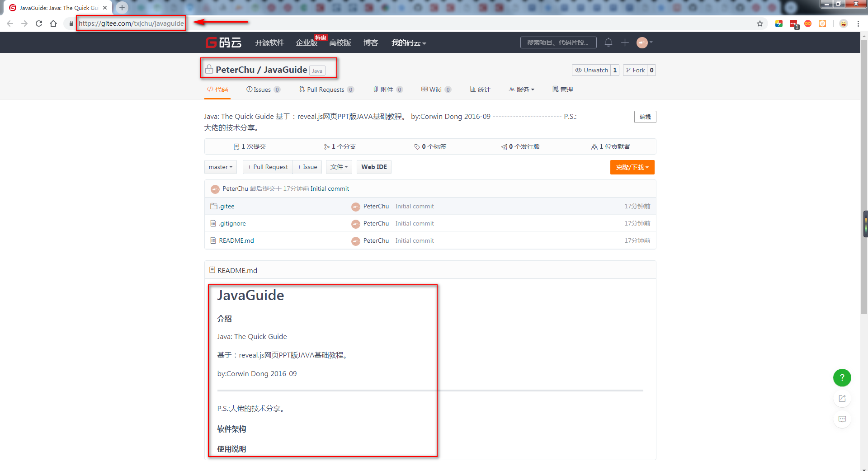Switch to the Issues tab
Image resolution: width=868 pixels, height=471 pixels.
(263, 89)
